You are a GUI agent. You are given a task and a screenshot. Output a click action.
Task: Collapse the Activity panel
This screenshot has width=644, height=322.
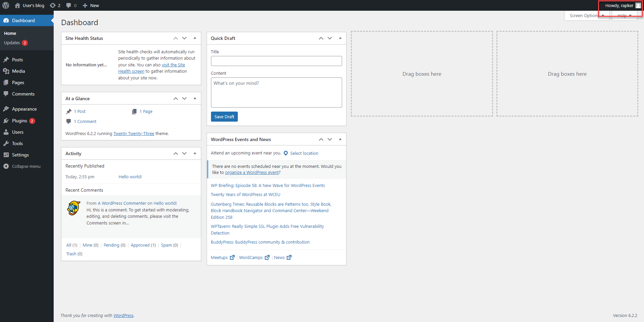point(195,153)
